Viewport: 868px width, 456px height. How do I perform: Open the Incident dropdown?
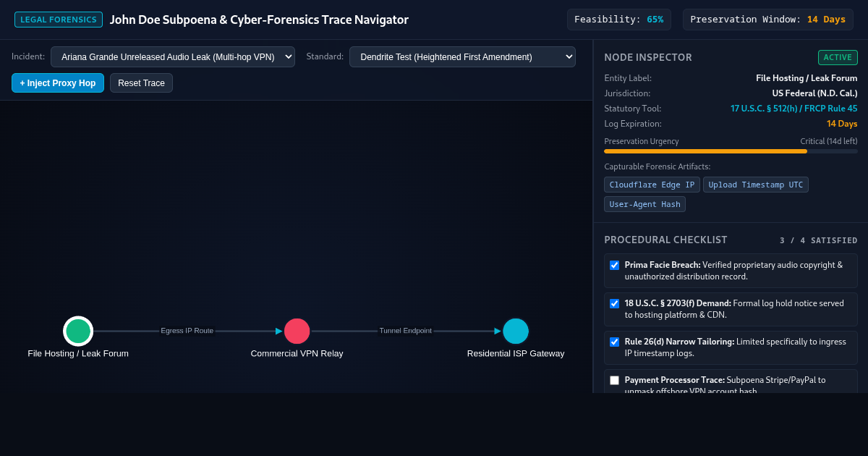(x=173, y=56)
